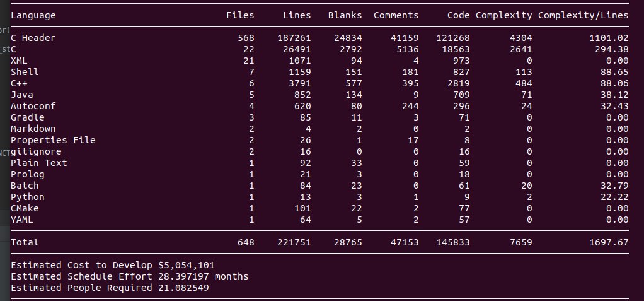The image size is (644, 301).
Task: Select the 1101.02 complexity/lines value
Action: point(609,38)
